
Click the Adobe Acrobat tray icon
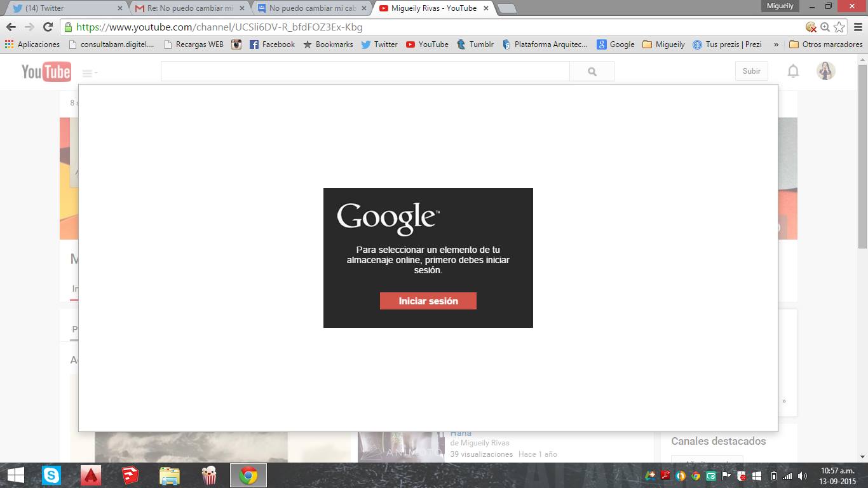click(665, 475)
